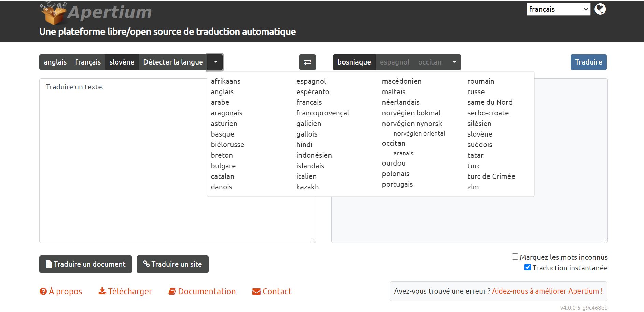The height and width of the screenshot is (312, 644).
Task: Choose silésien from the language list
Action: (x=479, y=124)
